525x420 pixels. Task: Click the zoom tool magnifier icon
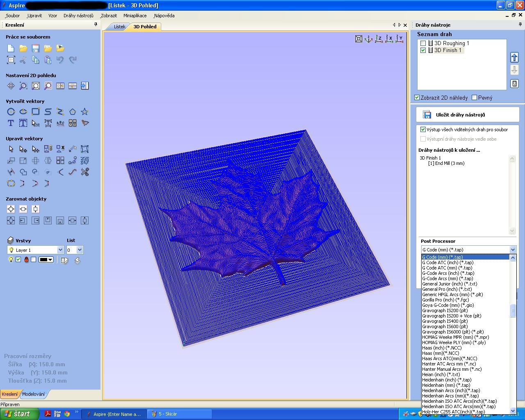pos(23,86)
